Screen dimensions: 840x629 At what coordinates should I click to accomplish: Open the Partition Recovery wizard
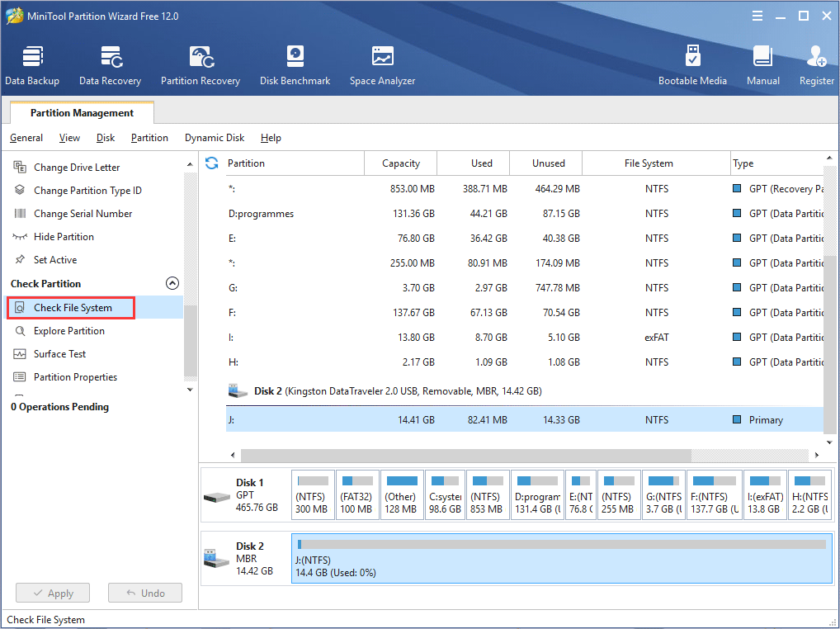(x=201, y=65)
